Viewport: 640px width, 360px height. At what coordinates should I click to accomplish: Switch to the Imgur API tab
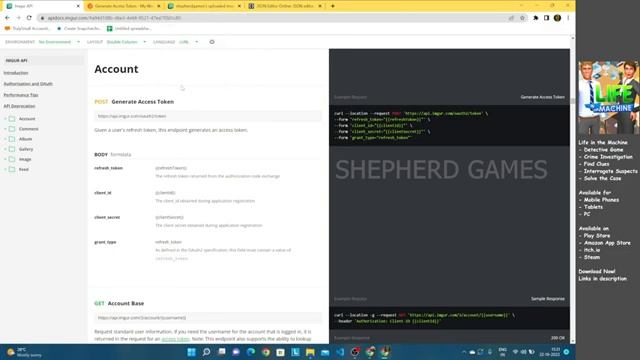(43, 6)
